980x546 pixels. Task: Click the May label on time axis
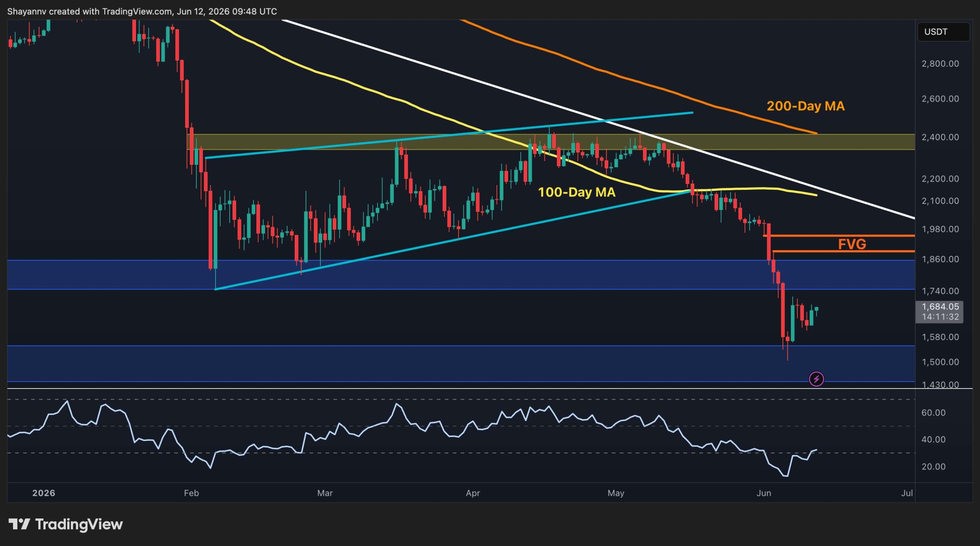[x=616, y=493]
